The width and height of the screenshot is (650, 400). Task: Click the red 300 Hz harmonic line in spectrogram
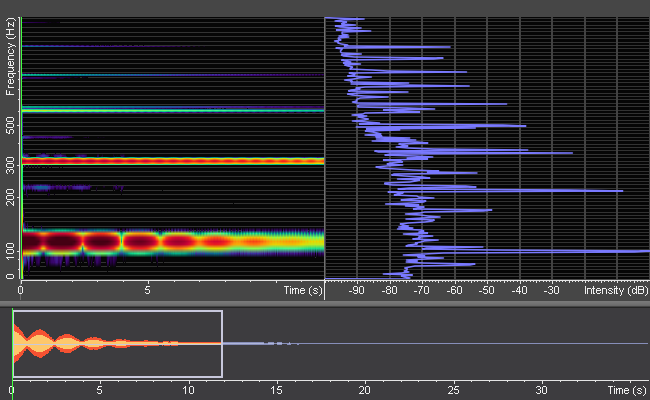point(170,160)
